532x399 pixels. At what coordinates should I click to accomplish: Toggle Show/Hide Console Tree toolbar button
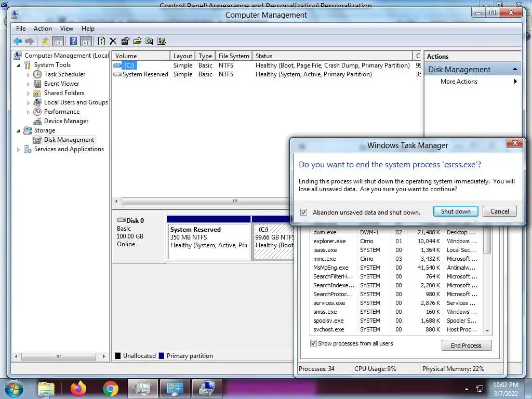(x=58, y=42)
